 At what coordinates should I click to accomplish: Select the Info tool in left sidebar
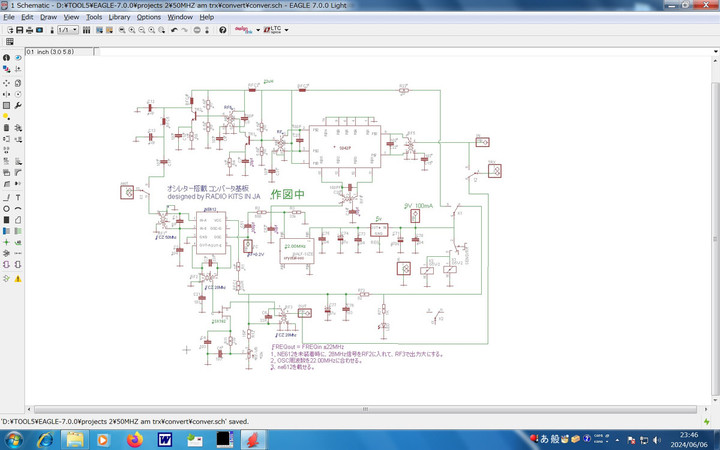click(7, 59)
